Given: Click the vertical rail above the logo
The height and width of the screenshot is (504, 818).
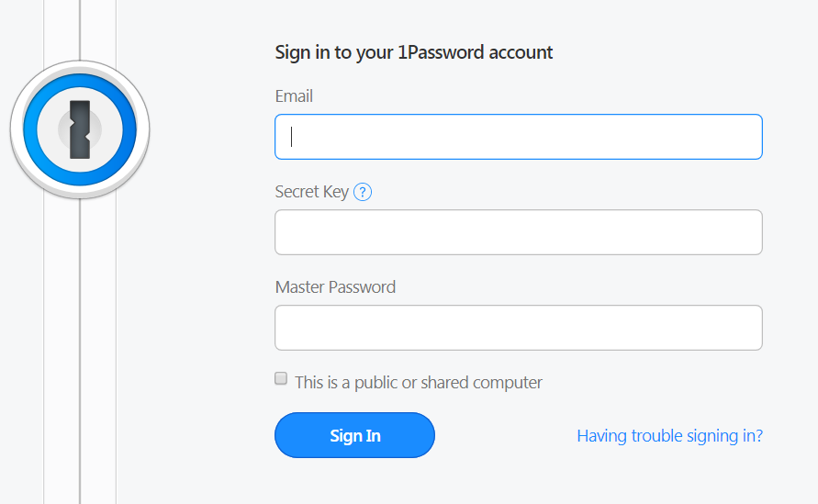Looking at the screenshot, I should [80, 29].
